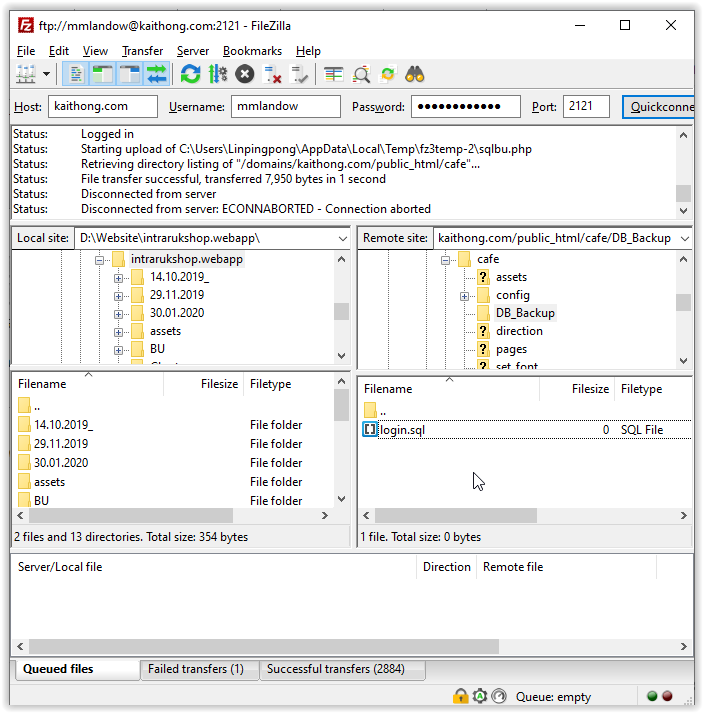Refresh the file and folder lists
Image resolution: width=703 pixels, height=713 pixels.
(x=190, y=74)
